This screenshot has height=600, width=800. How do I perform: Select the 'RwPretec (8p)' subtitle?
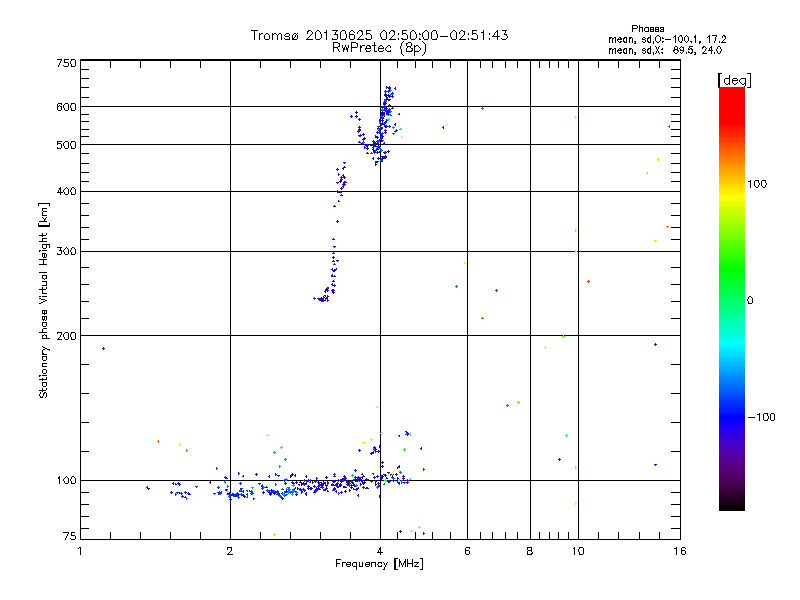(379, 48)
